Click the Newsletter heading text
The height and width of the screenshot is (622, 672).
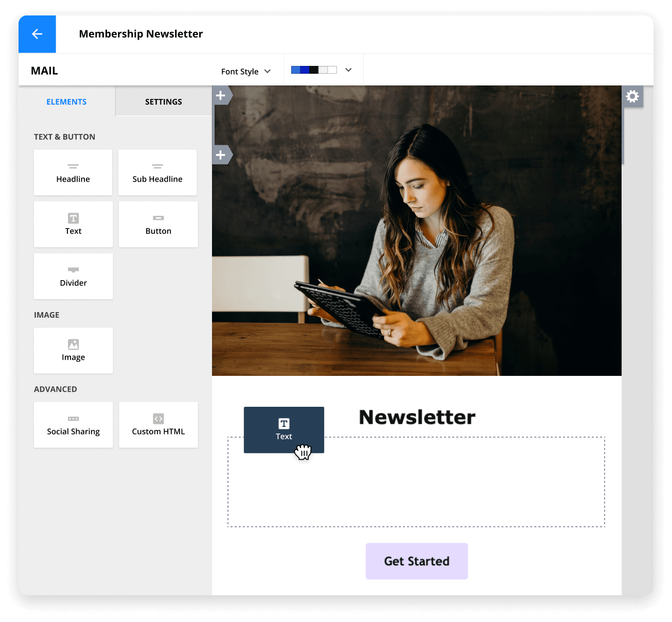pyautogui.click(x=417, y=417)
